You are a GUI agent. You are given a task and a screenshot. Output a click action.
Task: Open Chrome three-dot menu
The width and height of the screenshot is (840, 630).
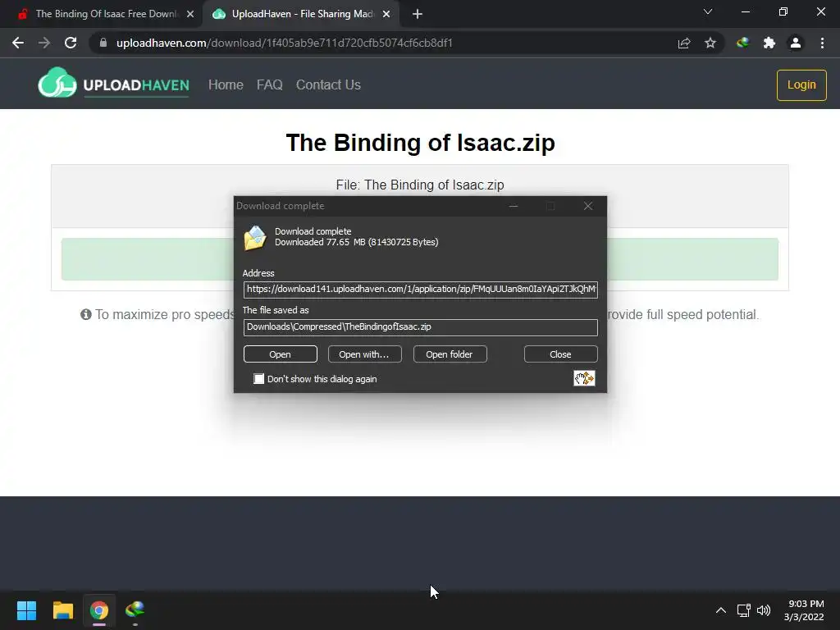coord(822,43)
